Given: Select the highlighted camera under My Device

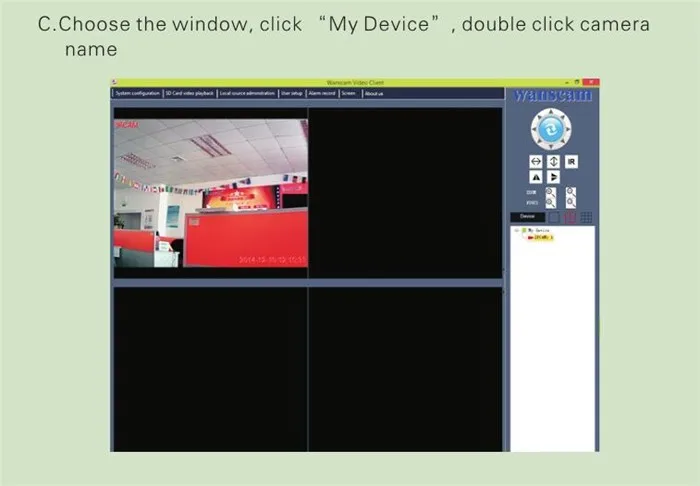Looking at the screenshot, I should (x=542, y=237).
